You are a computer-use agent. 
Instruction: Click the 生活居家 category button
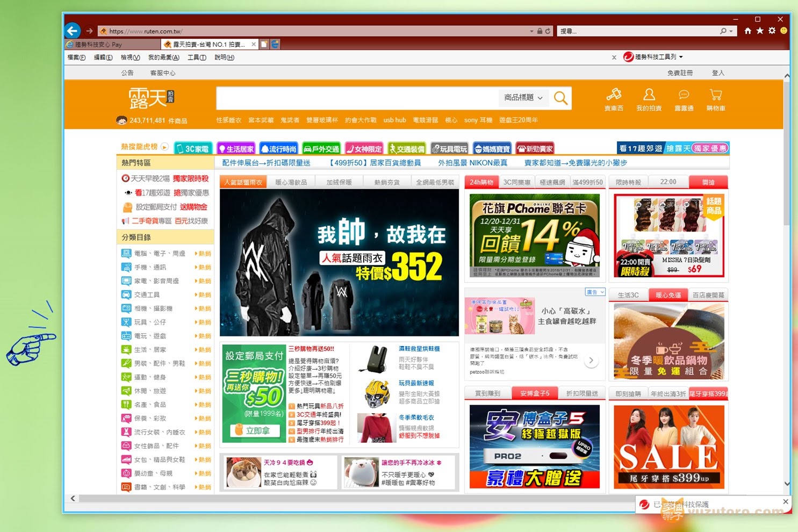click(x=236, y=149)
